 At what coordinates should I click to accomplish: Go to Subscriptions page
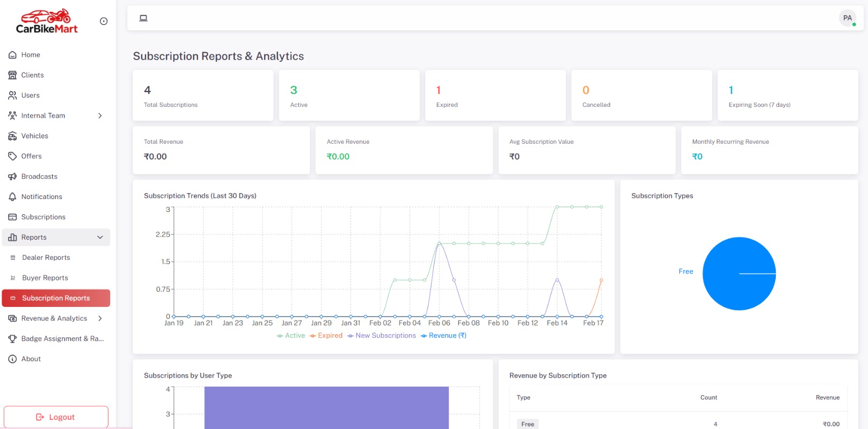56,217
